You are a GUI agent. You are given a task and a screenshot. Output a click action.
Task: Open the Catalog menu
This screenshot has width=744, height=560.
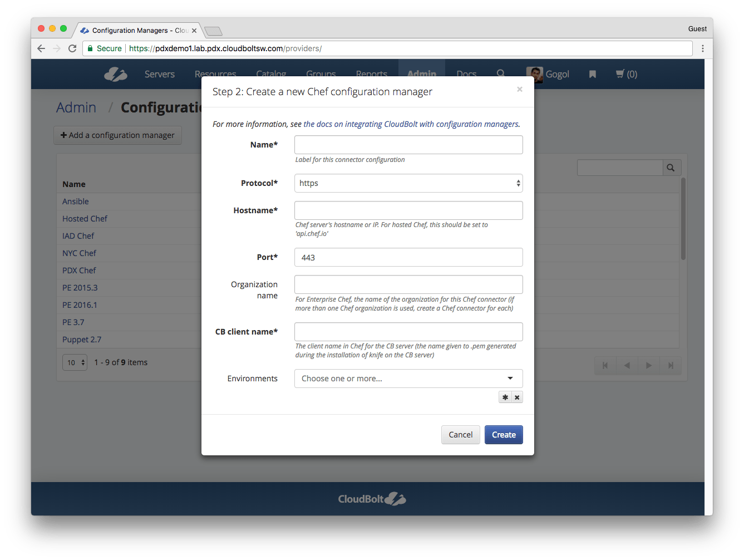pos(271,74)
